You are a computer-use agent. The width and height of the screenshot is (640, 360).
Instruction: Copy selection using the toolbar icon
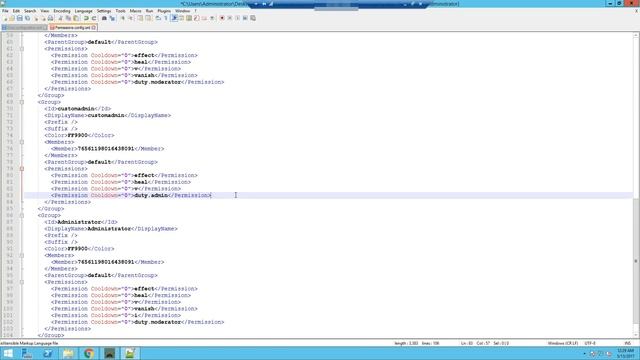point(68,18)
